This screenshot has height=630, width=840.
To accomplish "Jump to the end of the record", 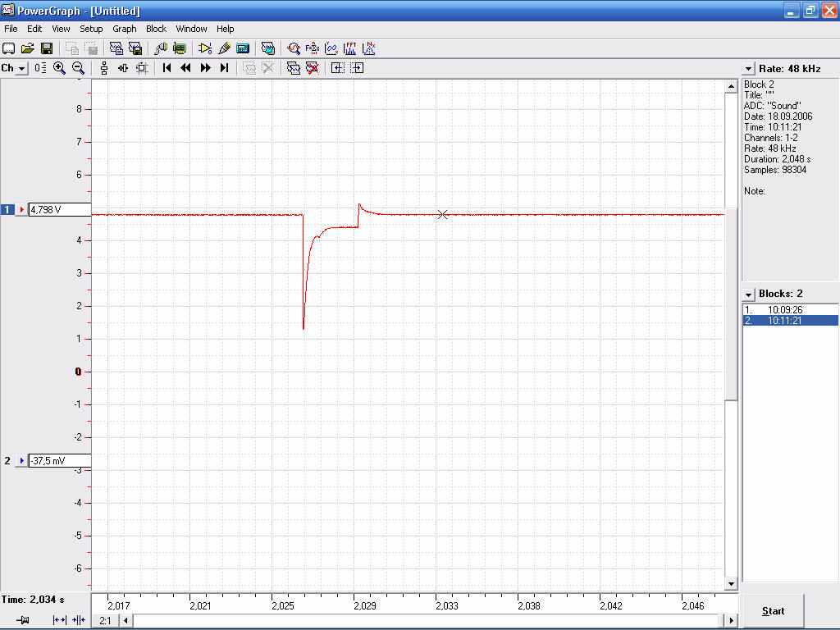I will coord(225,68).
